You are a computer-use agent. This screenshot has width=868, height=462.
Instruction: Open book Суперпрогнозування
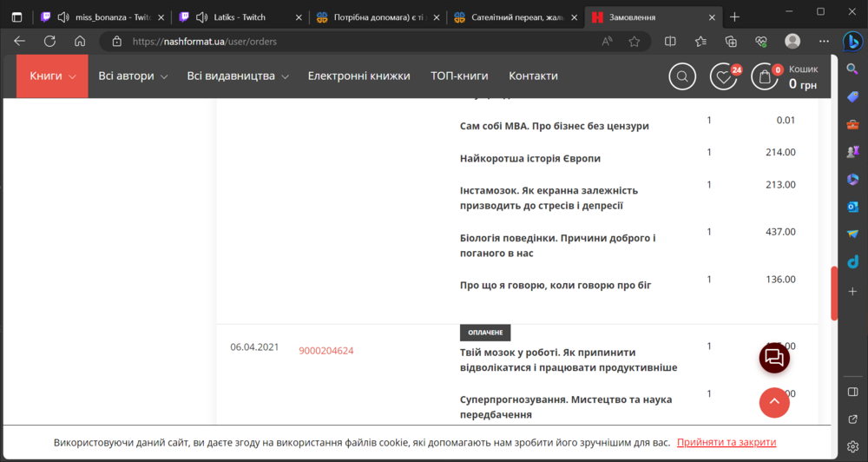[x=566, y=406]
